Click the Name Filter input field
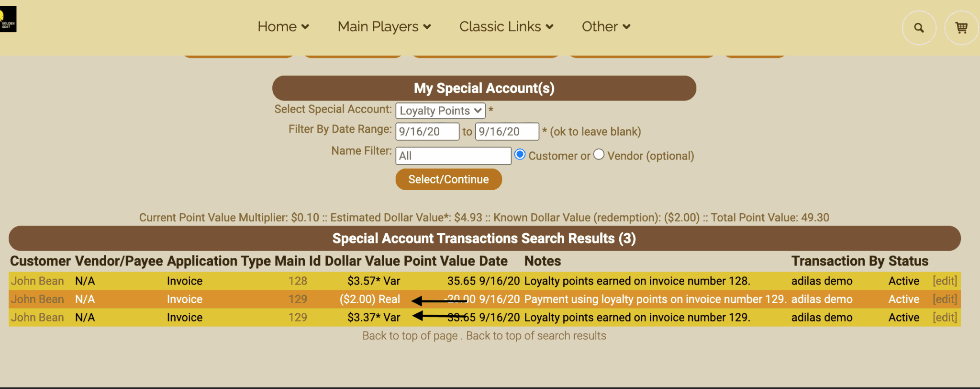 click(453, 156)
